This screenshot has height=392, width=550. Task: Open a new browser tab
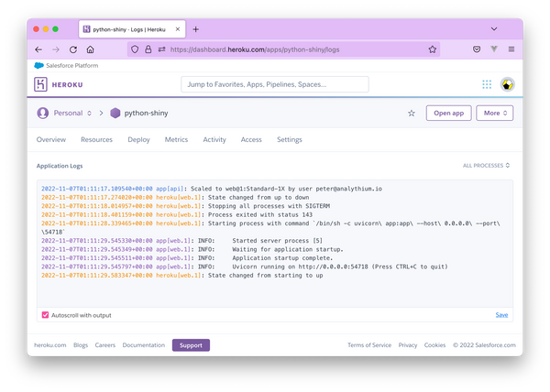[x=196, y=29]
